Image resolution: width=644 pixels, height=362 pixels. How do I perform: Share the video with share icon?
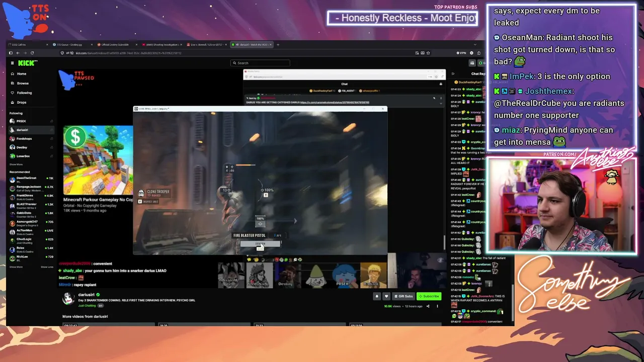pyautogui.click(x=428, y=306)
